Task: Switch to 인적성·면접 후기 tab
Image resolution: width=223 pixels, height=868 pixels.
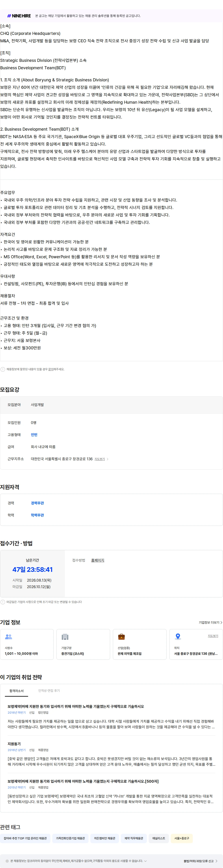Action: 49,691
